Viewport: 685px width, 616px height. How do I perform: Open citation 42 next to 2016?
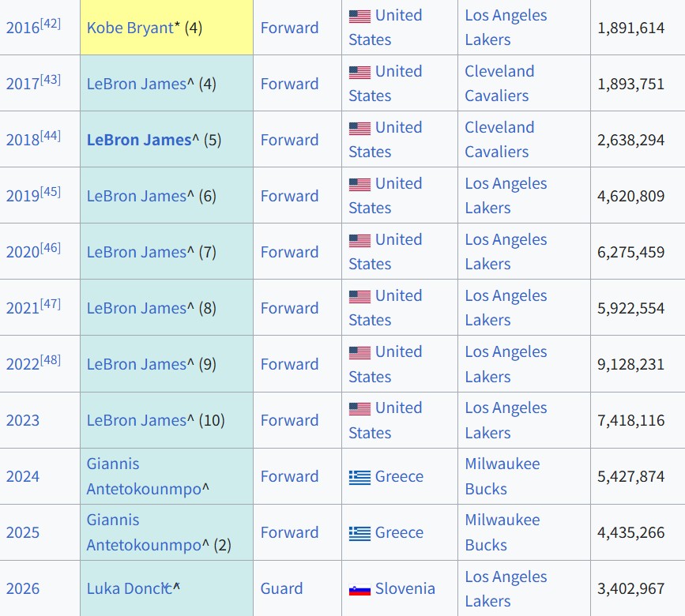pyautogui.click(x=51, y=23)
